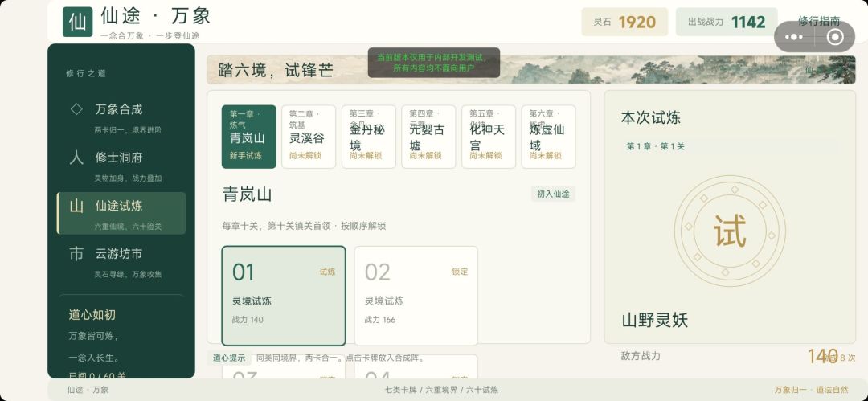Close the mini-program with the circle target button
This screenshot has width=868, height=401.
[835, 37]
